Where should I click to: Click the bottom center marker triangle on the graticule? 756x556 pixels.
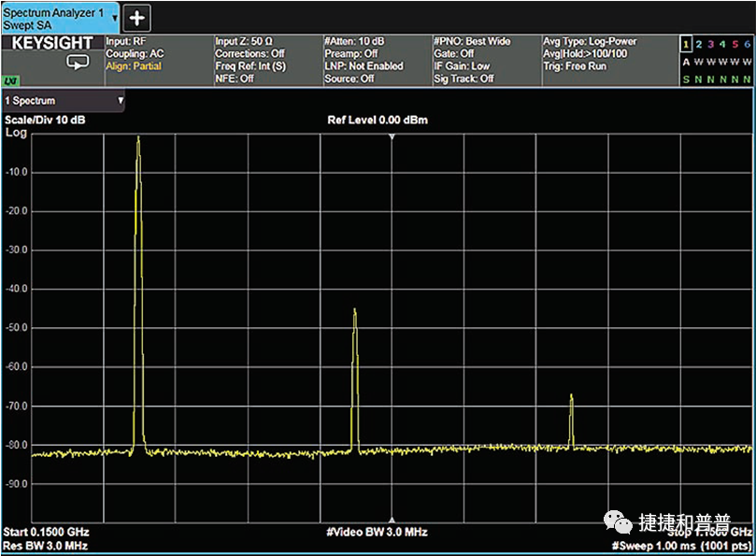pos(392,520)
